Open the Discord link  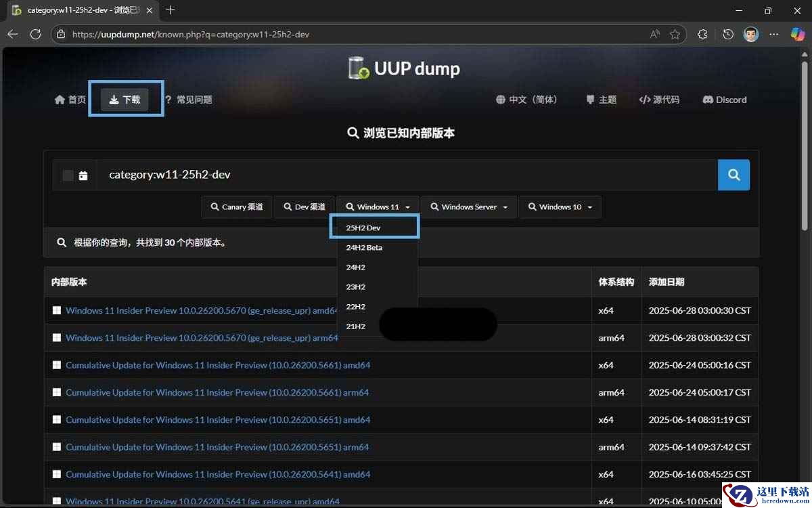click(x=725, y=100)
